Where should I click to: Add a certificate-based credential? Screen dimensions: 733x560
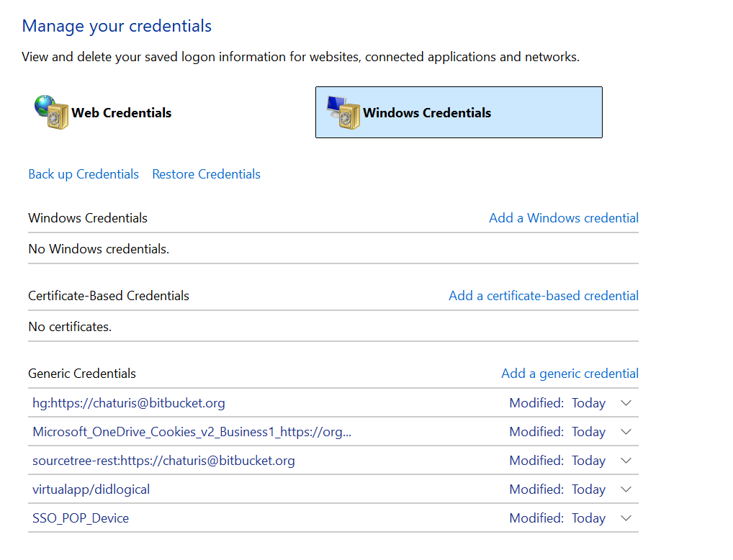click(543, 296)
